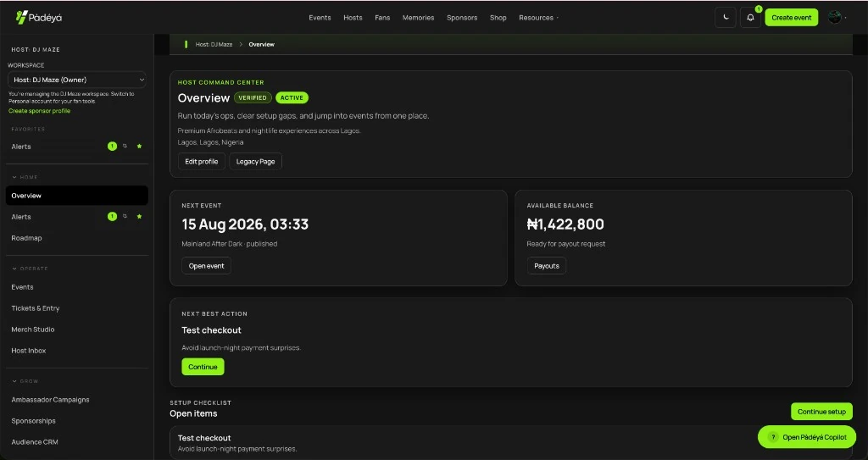Toggle dark mode with the moon icon
The width and height of the screenshot is (868, 460).
click(726, 17)
